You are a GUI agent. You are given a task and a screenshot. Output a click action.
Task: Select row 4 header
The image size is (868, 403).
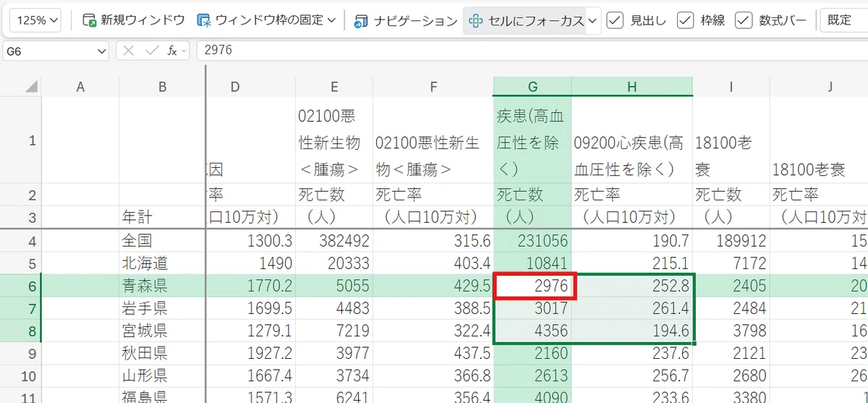pyautogui.click(x=20, y=241)
